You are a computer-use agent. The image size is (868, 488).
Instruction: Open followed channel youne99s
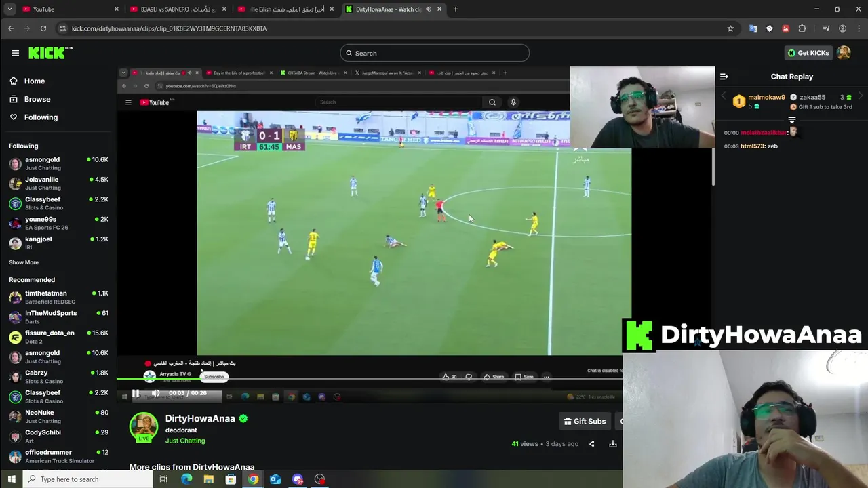pos(41,219)
